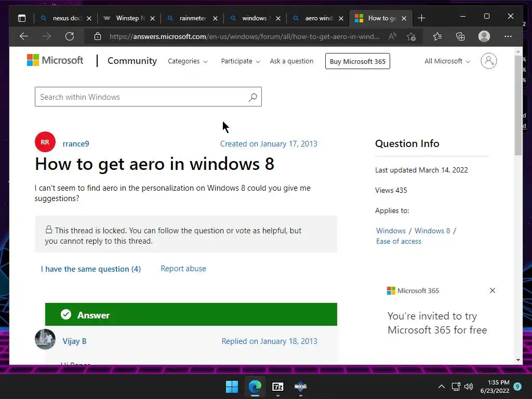
Task: Expand the Categories dropdown
Action: coord(188,61)
